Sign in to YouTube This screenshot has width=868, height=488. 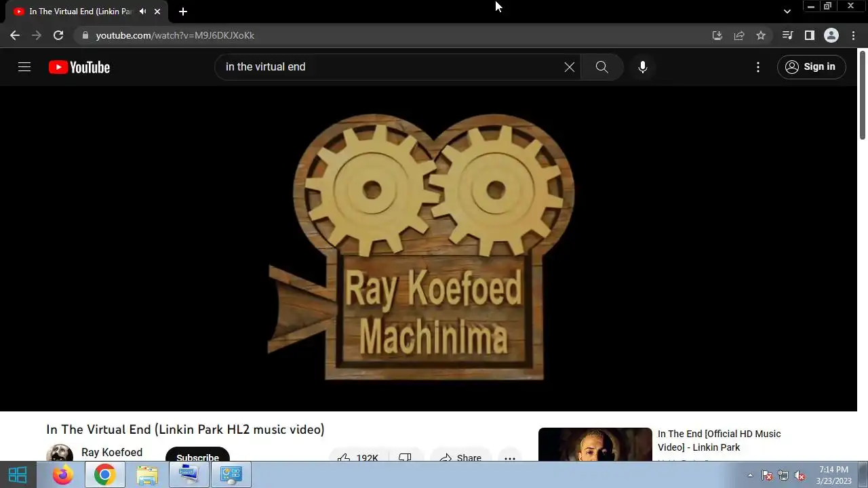[x=810, y=66]
